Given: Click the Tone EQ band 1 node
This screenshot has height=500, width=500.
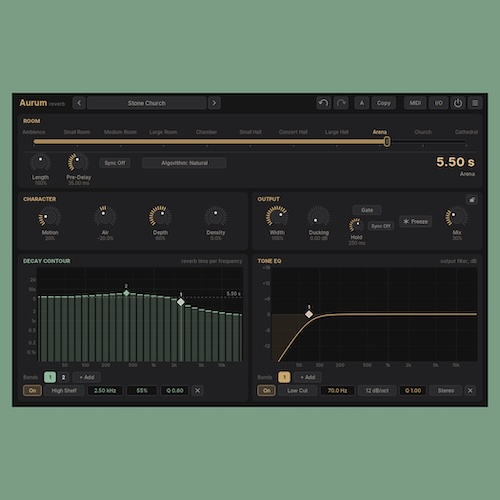Looking at the screenshot, I should [309, 314].
